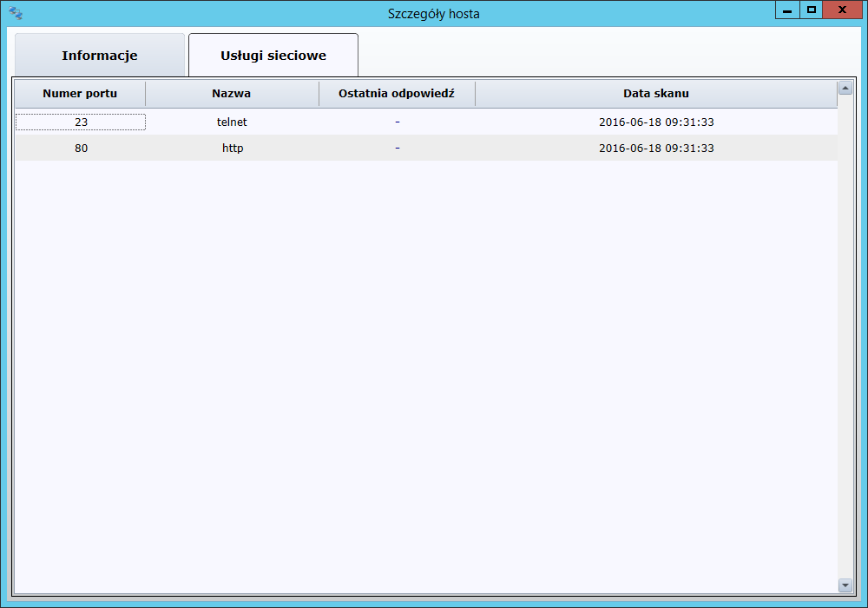
Task: Sort by Numer portu column header
Action: tap(80, 94)
